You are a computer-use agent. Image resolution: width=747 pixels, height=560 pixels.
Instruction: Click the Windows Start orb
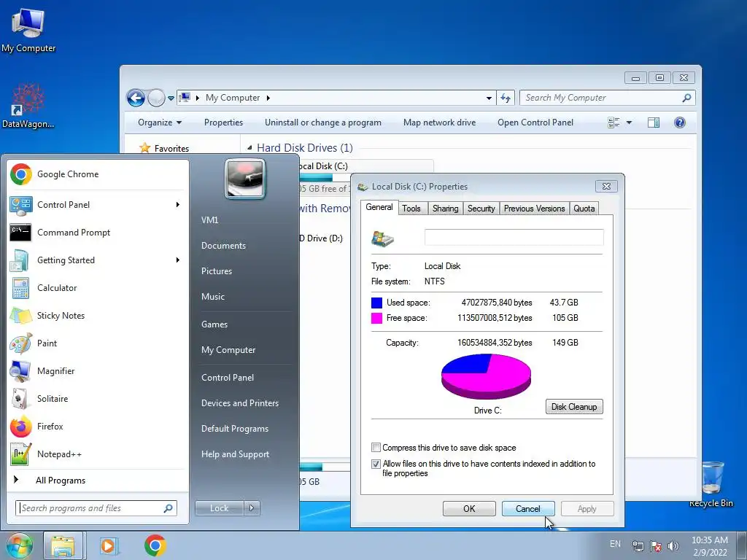click(19, 545)
